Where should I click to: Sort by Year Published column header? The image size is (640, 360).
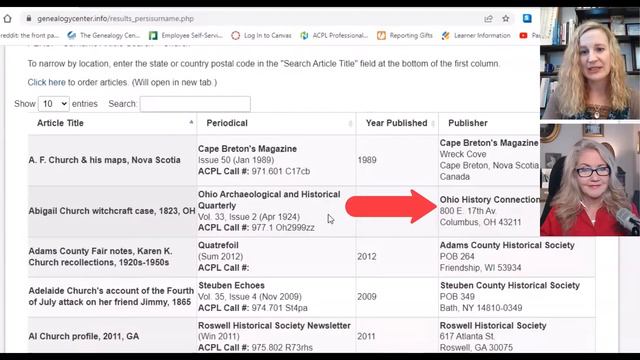(397, 123)
